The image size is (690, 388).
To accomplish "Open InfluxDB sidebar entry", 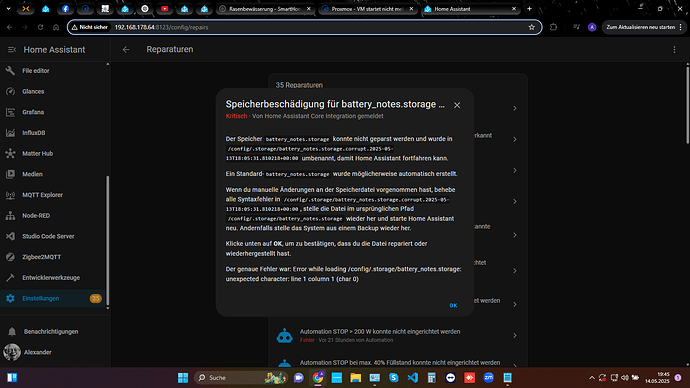I will [53, 133].
